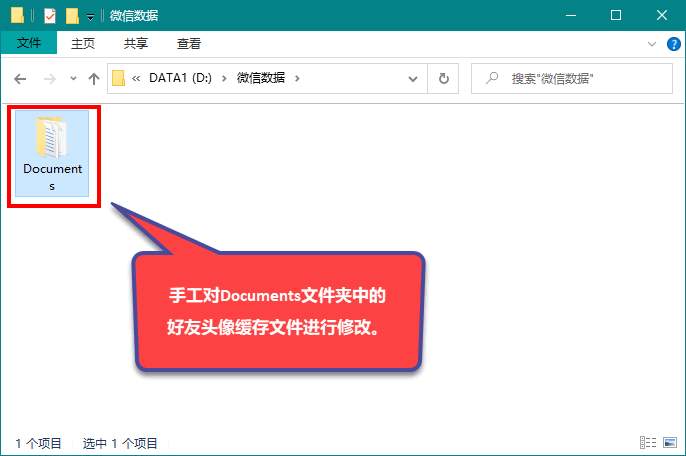Click the Properties icon in title bar
The width and height of the screenshot is (686, 456).
[50, 16]
